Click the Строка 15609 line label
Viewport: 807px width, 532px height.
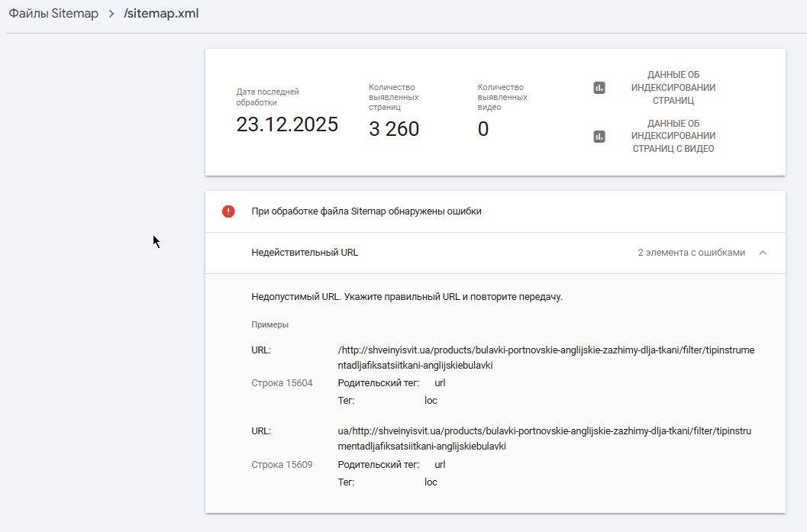click(282, 464)
